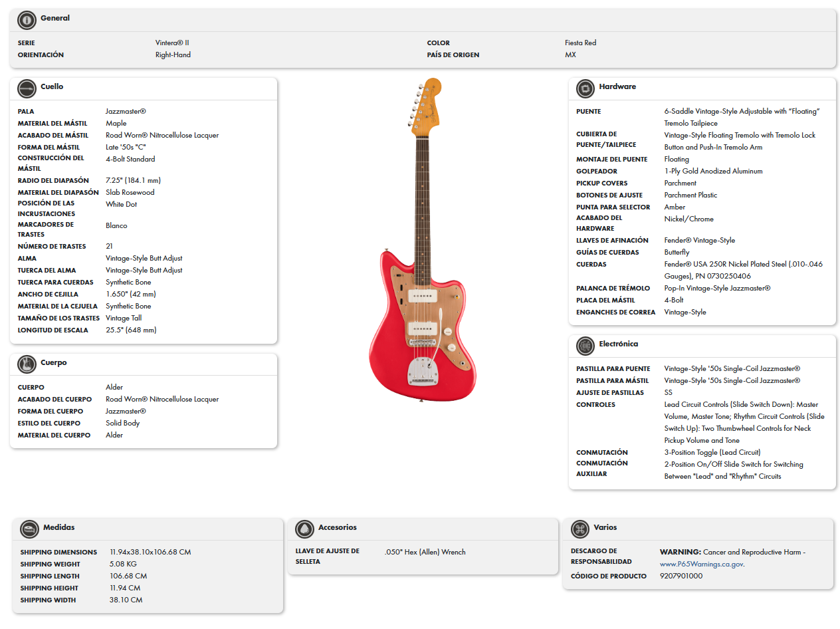Click the Varios section heading

click(x=605, y=527)
